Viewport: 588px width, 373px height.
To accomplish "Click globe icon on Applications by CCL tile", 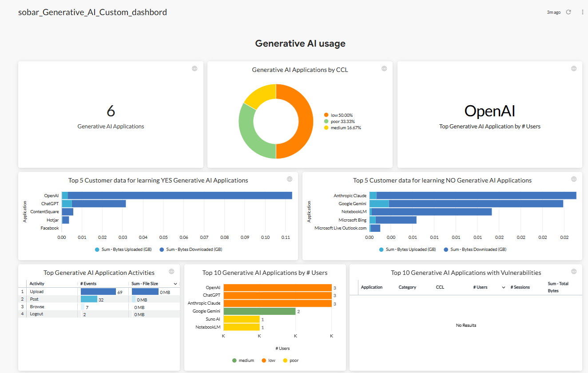I will pyautogui.click(x=384, y=68).
